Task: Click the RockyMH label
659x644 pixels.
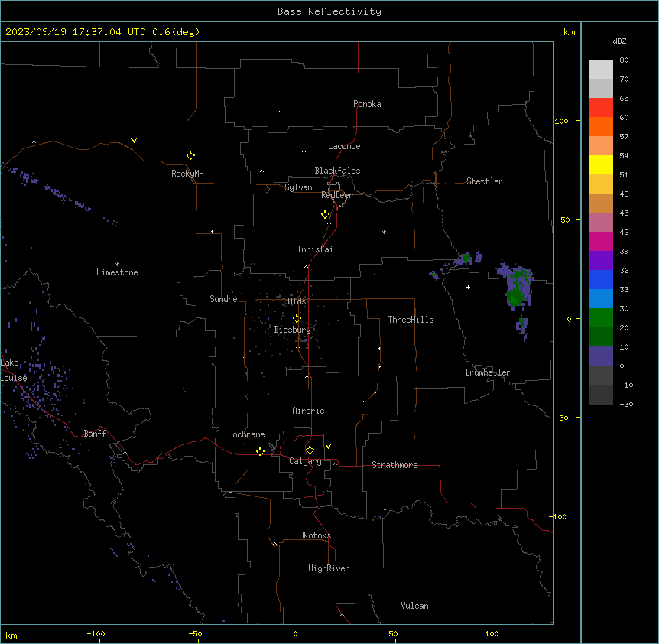Action: (x=187, y=174)
